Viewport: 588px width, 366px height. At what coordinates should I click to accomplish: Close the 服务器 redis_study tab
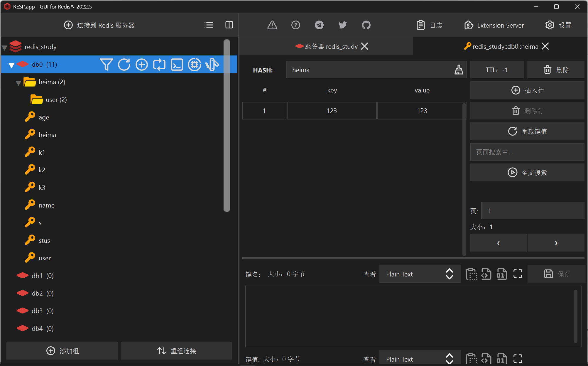click(x=364, y=46)
